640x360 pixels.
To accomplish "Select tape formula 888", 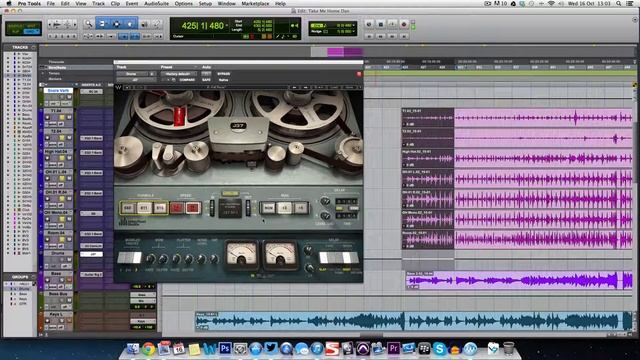I will tap(128, 208).
